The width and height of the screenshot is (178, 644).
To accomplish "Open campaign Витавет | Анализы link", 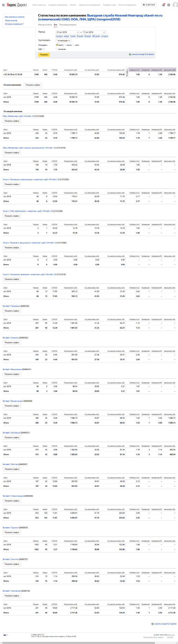I will click(x=11, y=338).
